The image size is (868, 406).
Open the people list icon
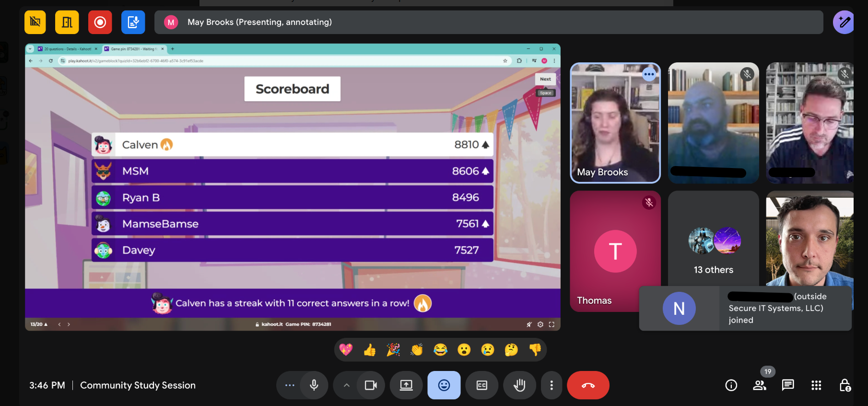pos(760,385)
